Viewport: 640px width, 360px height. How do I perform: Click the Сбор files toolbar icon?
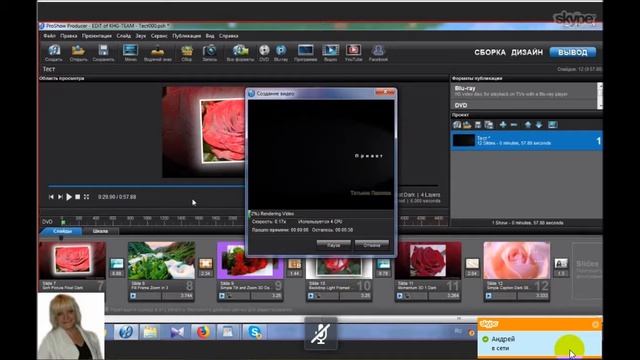(187, 53)
